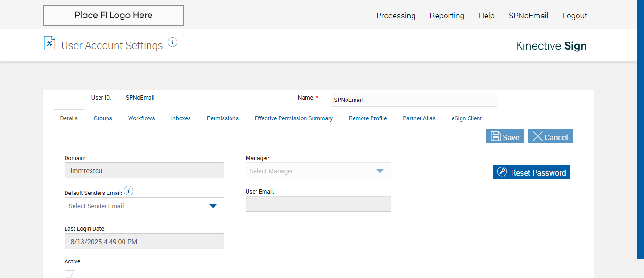The image size is (644, 278).
Task: Click the info icon beside User Account Settings
Action: tap(173, 42)
